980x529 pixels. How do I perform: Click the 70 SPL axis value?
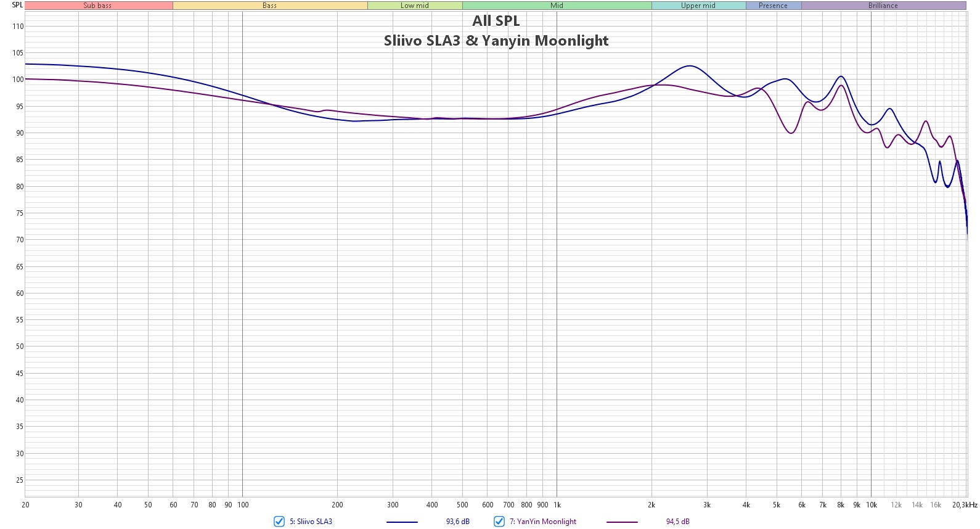click(x=20, y=240)
